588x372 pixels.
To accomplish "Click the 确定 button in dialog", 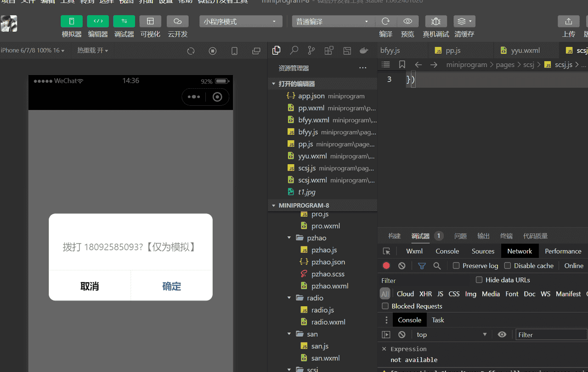I will click(172, 286).
